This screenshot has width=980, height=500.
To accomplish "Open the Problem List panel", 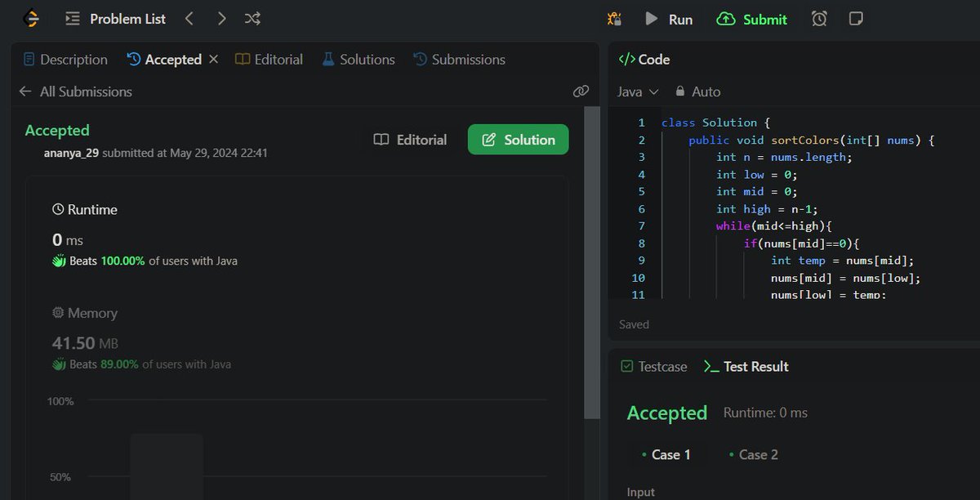I will point(115,19).
